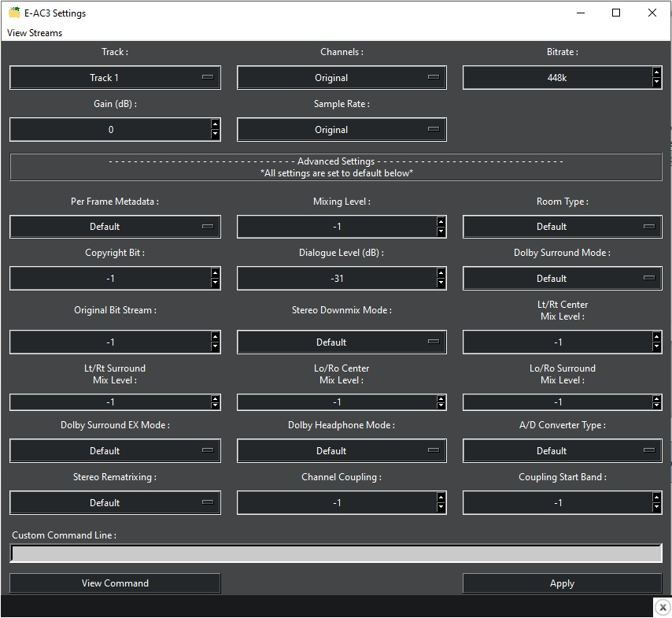Increase Coupling Start Band up arrow

[656, 498]
